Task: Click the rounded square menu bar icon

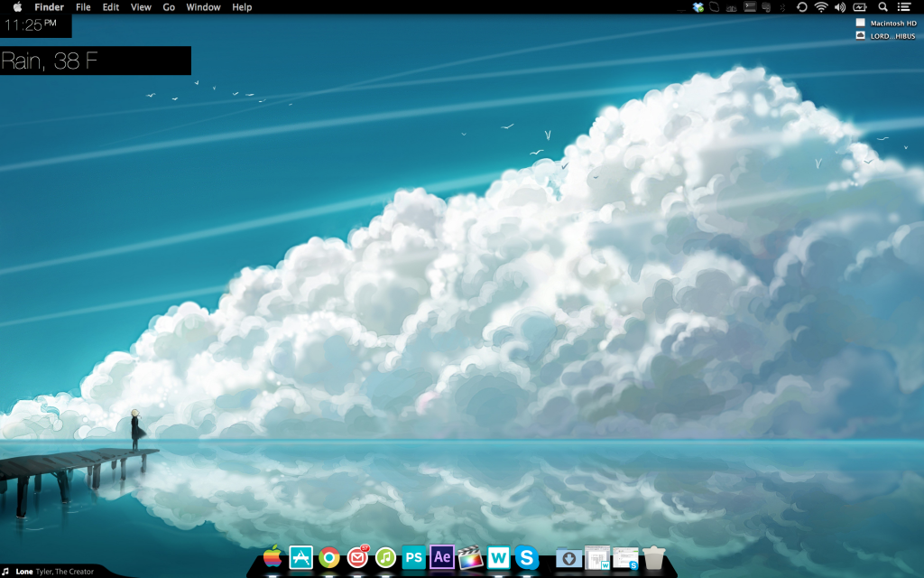Action: (715, 7)
